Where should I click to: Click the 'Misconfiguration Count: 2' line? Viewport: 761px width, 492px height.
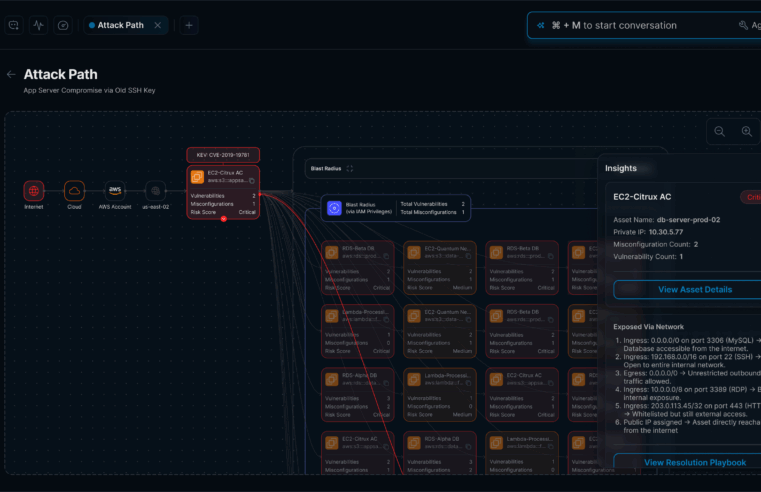click(656, 245)
